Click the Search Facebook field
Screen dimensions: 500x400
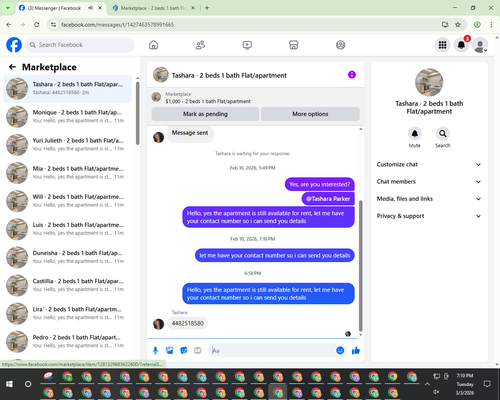coord(80,45)
